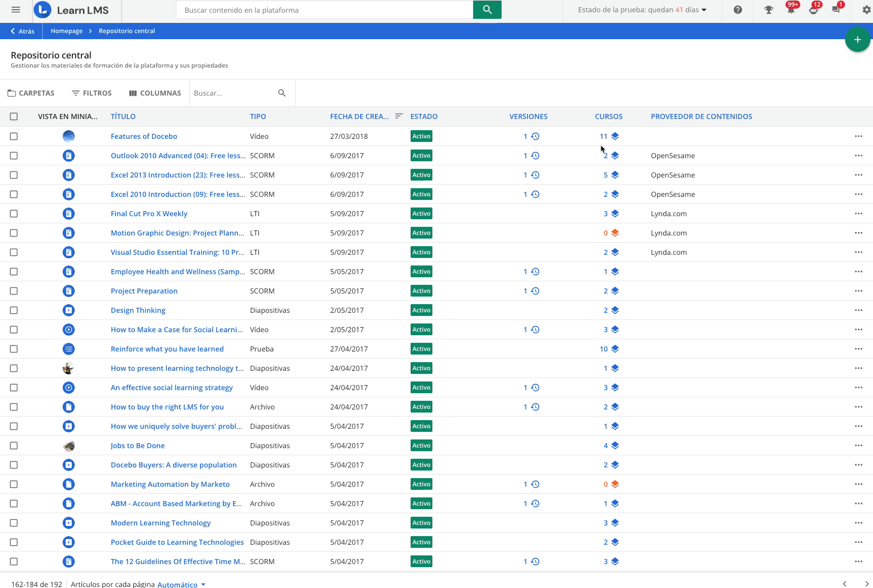Open the help question mark icon
873x588 pixels.
point(738,10)
